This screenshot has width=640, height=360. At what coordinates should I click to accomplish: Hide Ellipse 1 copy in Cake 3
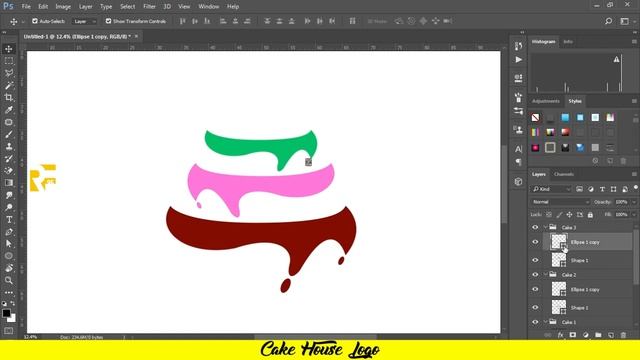535,242
